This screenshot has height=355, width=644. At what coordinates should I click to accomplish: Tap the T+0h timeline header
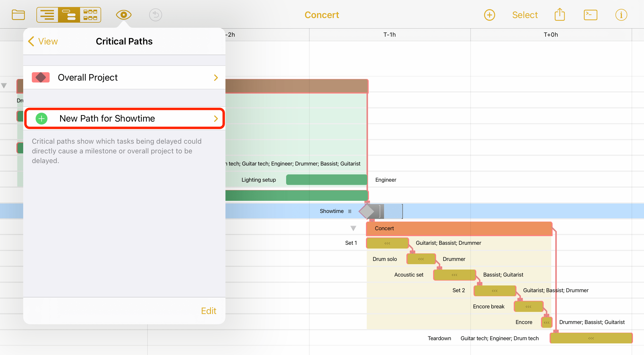[551, 35]
